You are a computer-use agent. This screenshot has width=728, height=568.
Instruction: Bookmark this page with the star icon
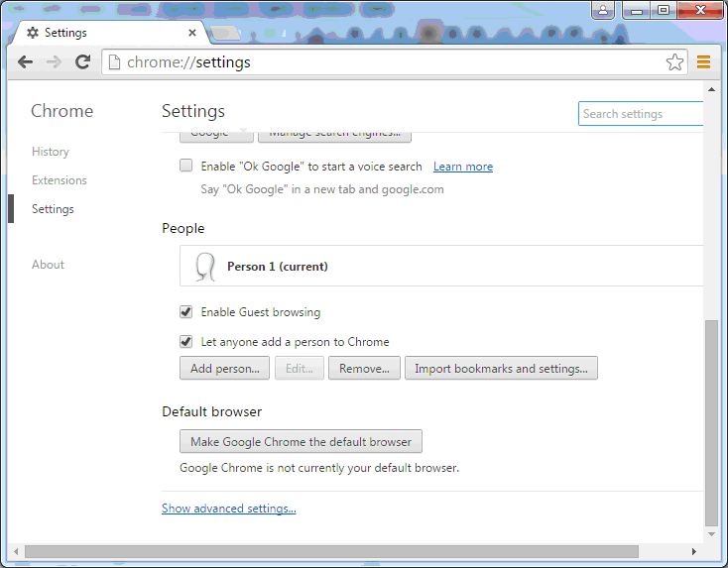pyautogui.click(x=674, y=61)
